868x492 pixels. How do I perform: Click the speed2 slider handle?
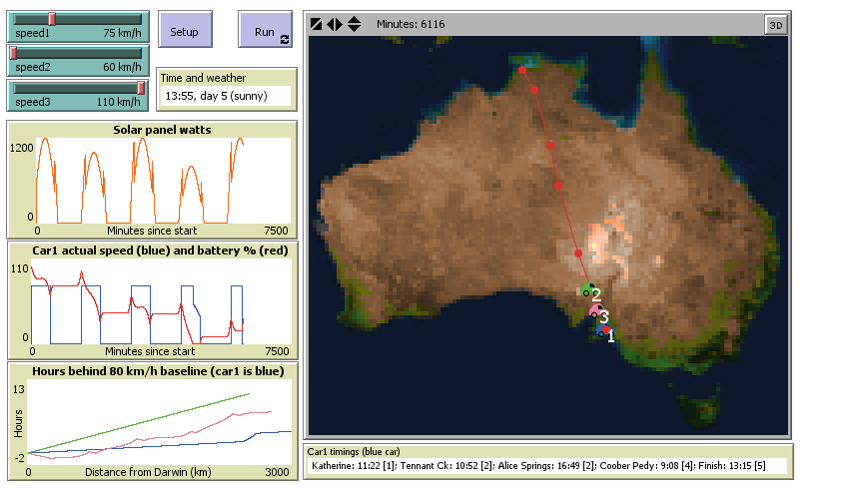point(14,52)
